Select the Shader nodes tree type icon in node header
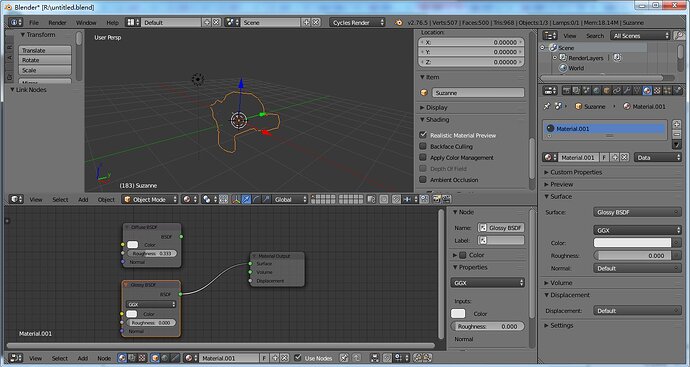This screenshot has width=690, height=367. pyautogui.click(x=122, y=358)
